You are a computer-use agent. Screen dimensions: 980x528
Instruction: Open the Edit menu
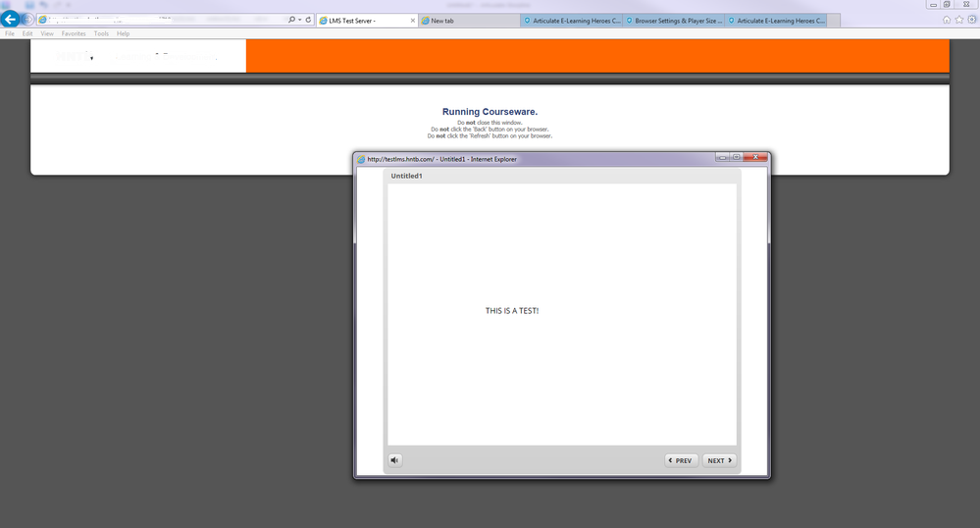point(27,33)
